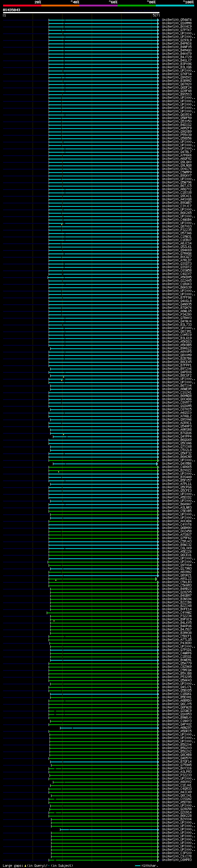Viewport: 197px width, 868px height.
Task: Click the UniRef100_C4R6K5 accession
Action: (x=177, y=467)
